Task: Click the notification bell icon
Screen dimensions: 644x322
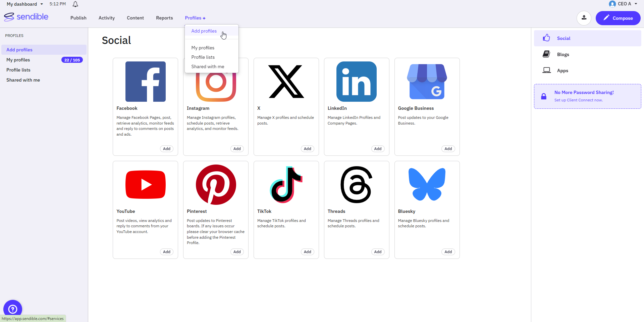Action: pyautogui.click(x=75, y=4)
